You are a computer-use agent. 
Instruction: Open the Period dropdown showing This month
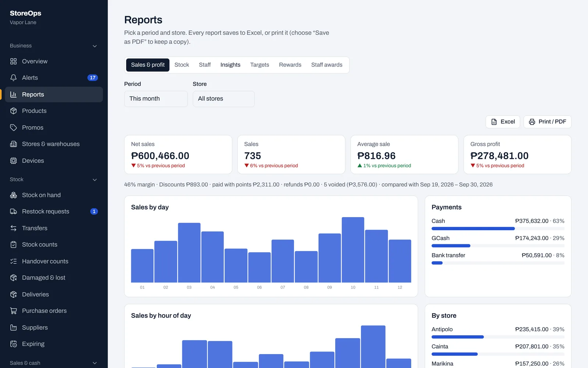(x=156, y=99)
